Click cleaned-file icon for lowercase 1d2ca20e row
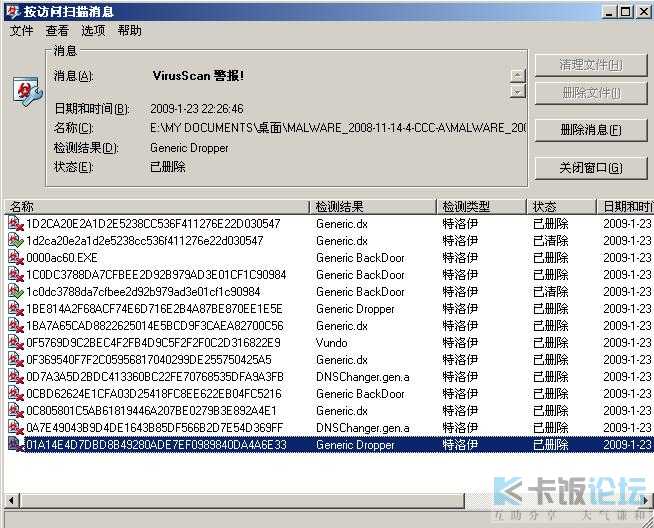 tap(16, 241)
